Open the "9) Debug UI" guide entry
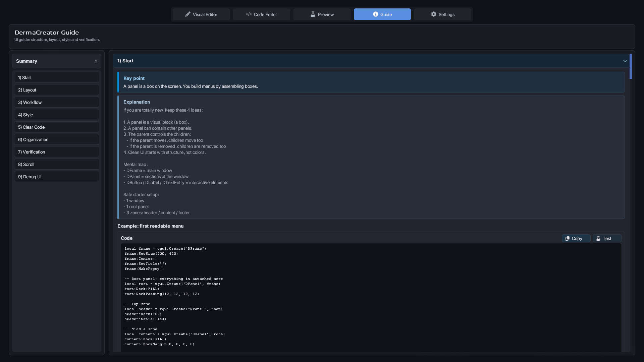 click(56, 177)
